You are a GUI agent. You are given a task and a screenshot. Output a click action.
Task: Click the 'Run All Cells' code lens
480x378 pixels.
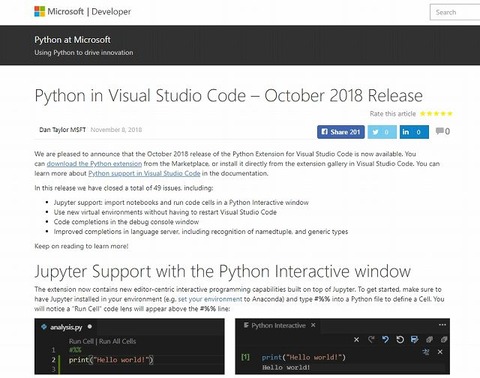(x=117, y=341)
